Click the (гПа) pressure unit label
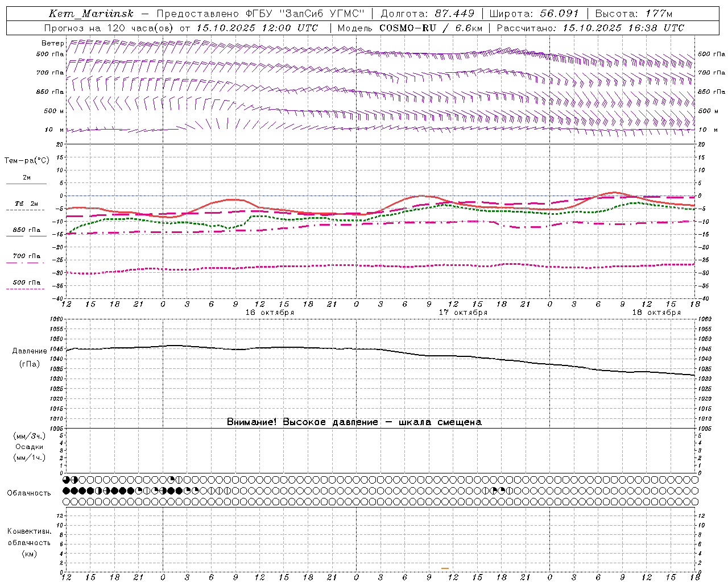The width and height of the screenshot is (728, 582). click(30, 364)
